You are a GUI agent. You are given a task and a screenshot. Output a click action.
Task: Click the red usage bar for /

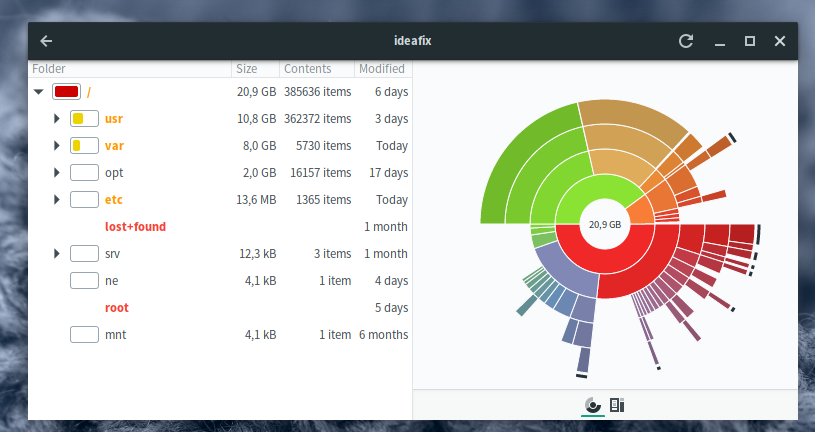tap(66, 92)
